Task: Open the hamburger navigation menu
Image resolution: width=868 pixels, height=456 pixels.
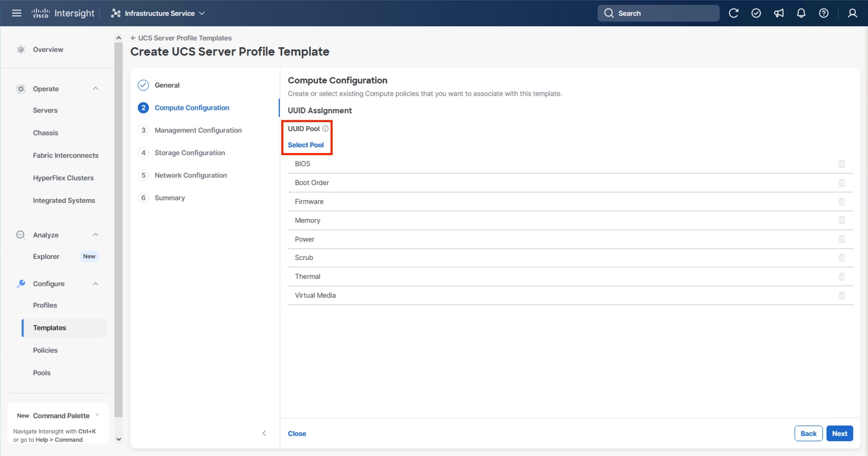Action: [17, 13]
